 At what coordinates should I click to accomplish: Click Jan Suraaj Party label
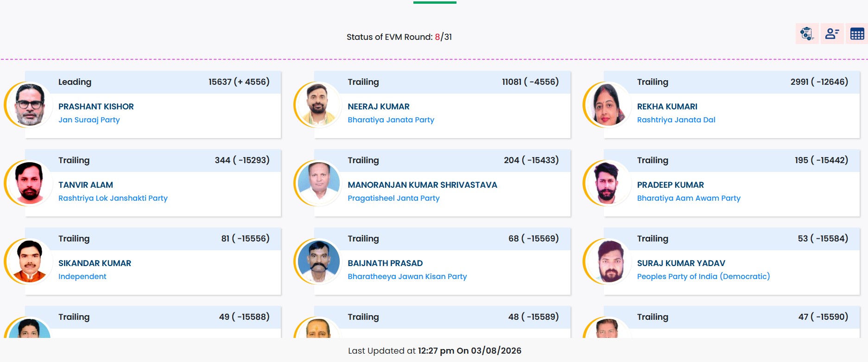(x=89, y=120)
